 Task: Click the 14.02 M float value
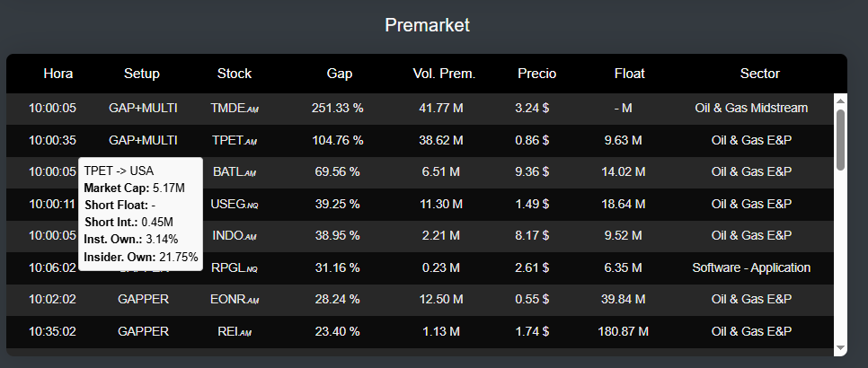click(624, 171)
